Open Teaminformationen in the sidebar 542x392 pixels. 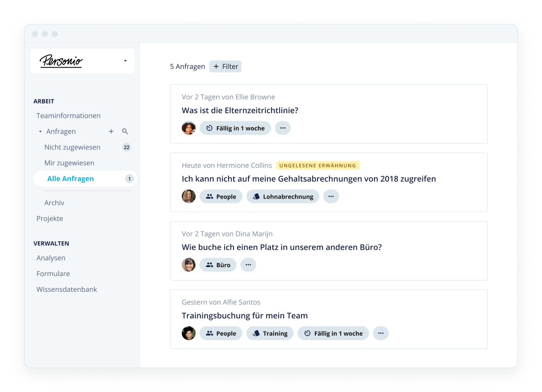pos(69,116)
